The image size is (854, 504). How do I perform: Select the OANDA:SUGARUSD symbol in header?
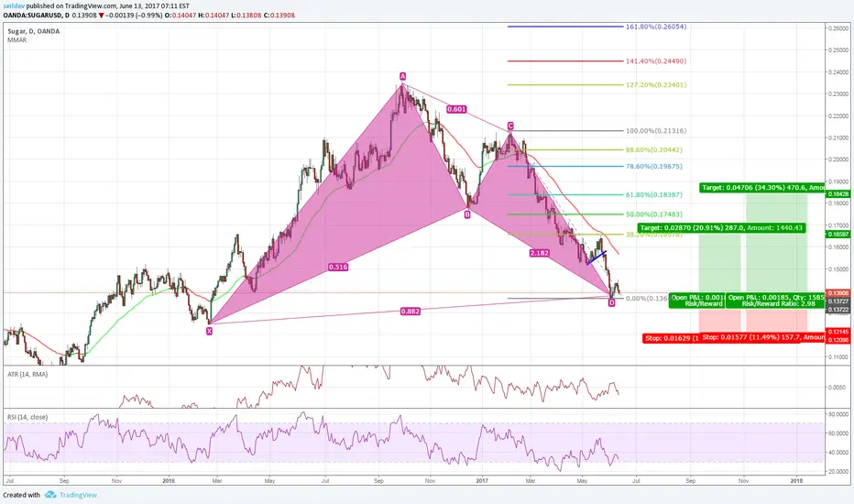pos(32,16)
